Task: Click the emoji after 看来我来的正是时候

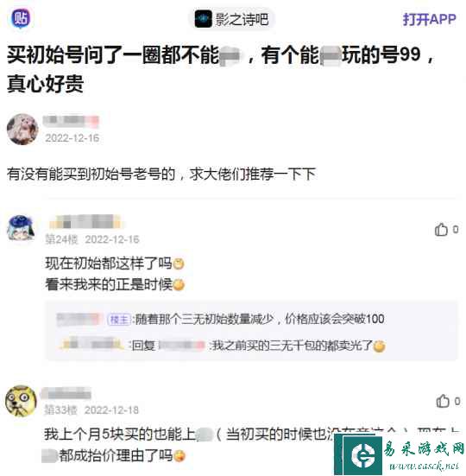Action: click(179, 285)
